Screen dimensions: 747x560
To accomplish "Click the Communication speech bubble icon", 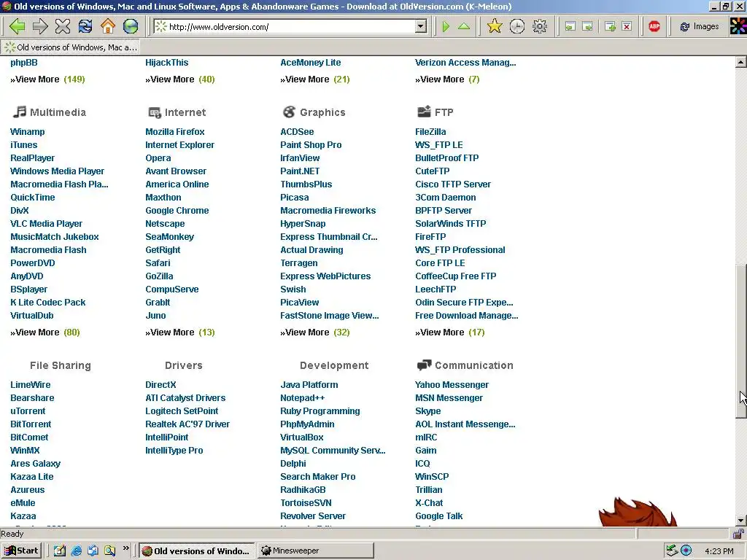I will [x=424, y=365].
